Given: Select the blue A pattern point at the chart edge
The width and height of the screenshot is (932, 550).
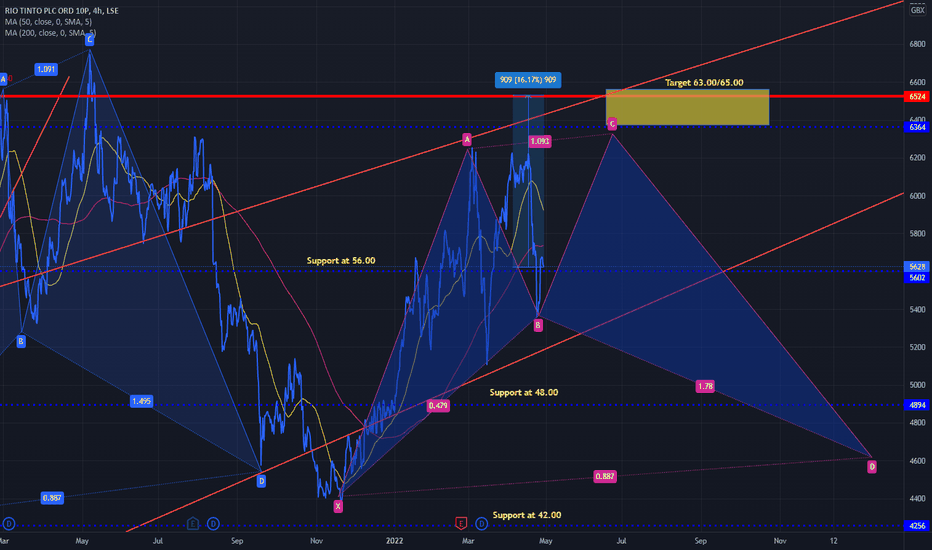Looking at the screenshot, I should click(3, 79).
